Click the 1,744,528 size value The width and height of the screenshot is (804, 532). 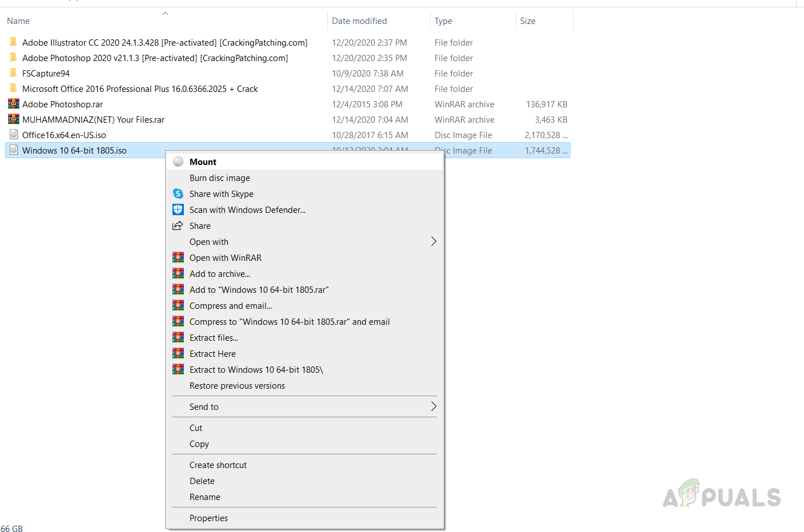click(x=546, y=151)
